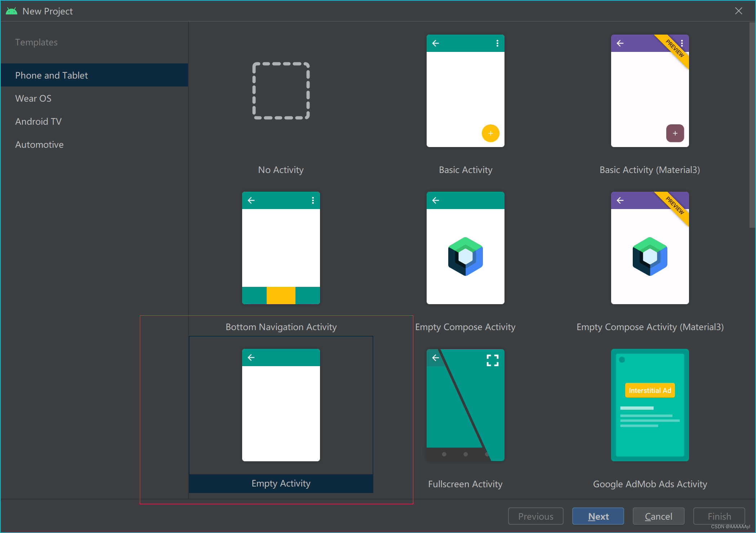
Task: Click the Cancel button to dismiss
Action: [x=657, y=515]
